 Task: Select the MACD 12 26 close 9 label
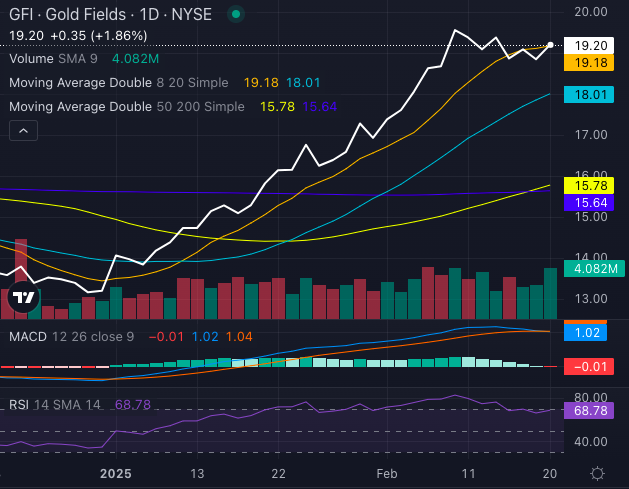point(72,336)
